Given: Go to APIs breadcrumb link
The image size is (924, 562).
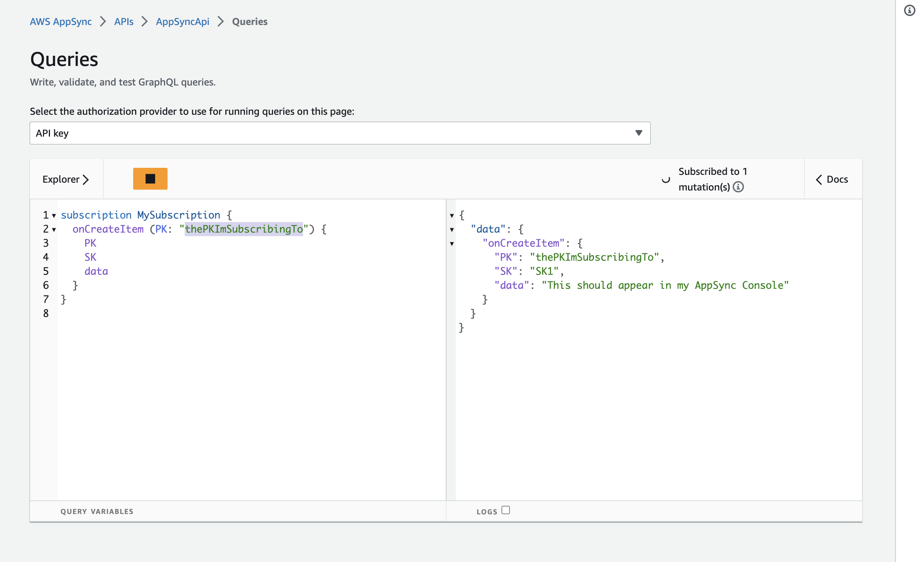Looking at the screenshot, I should tap(124, 21).
